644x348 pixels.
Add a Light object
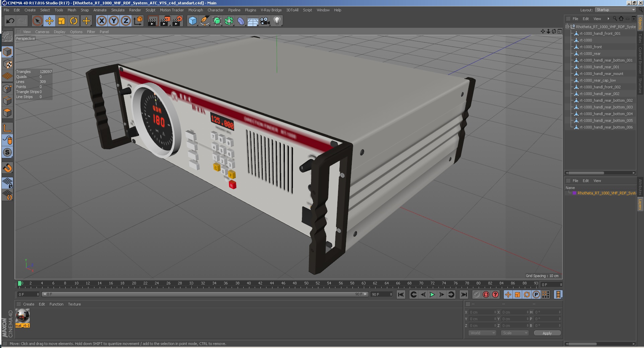277,21
